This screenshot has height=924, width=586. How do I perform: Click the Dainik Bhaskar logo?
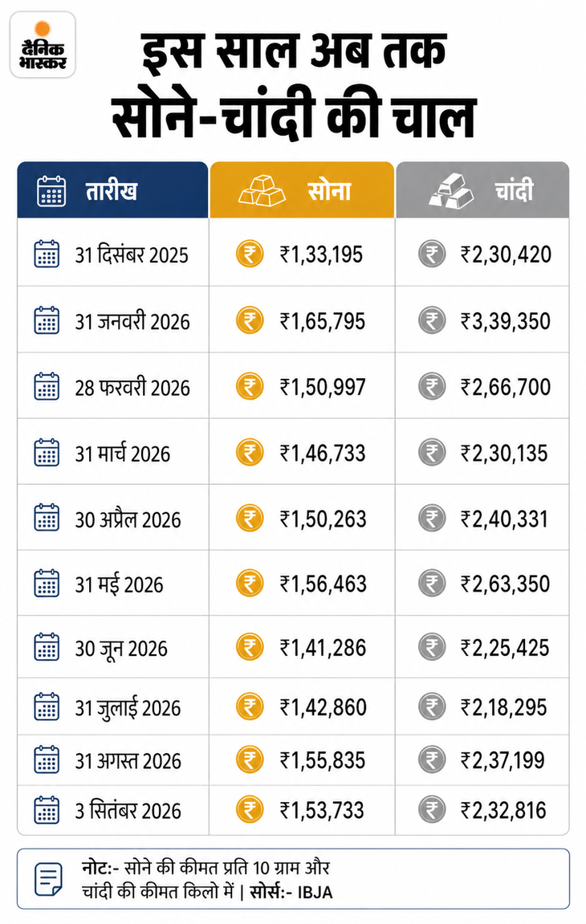(43, 45)
